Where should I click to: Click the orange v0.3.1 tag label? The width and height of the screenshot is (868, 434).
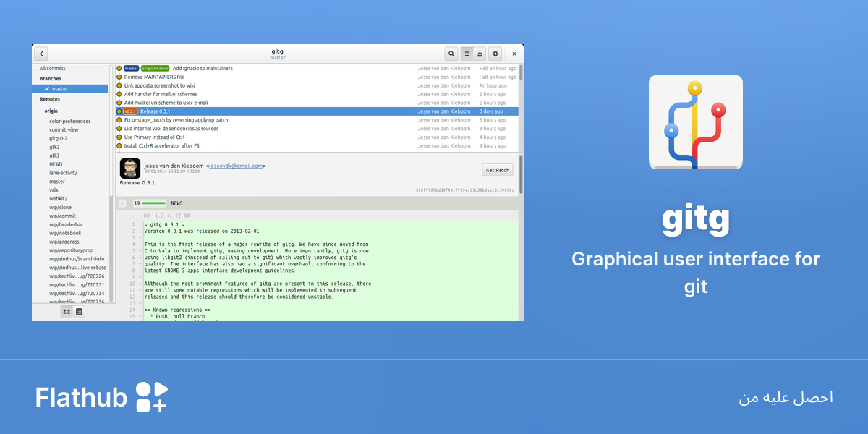coord(130,111)
